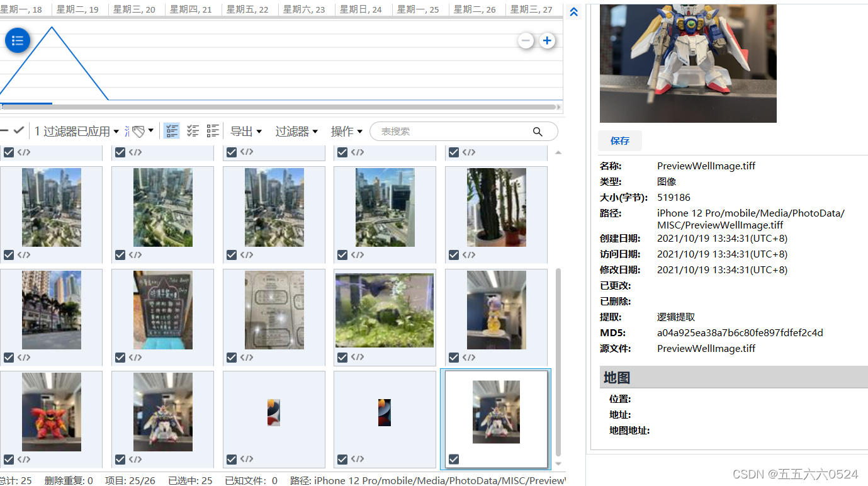
Task: Open the 操作 menu
Action: (346, 131)
